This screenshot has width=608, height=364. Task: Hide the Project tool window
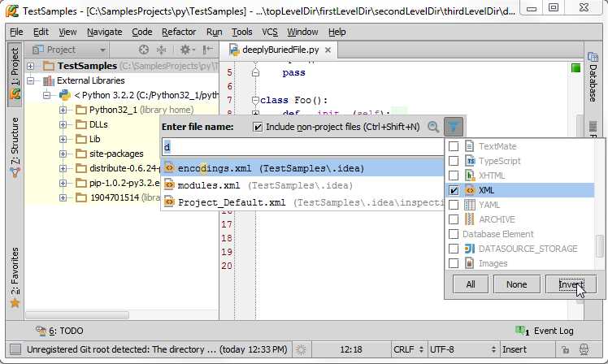pos(208,50)
